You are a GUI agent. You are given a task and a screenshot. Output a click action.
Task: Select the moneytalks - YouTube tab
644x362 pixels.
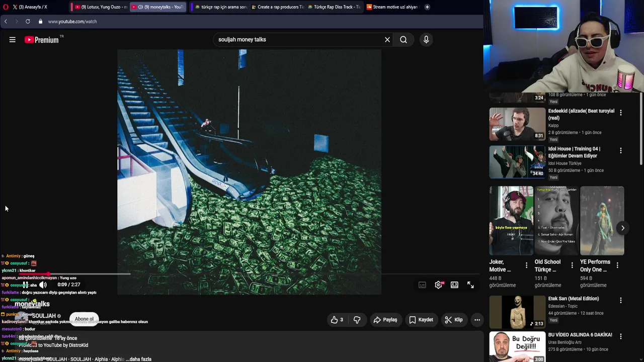point(158,7)
